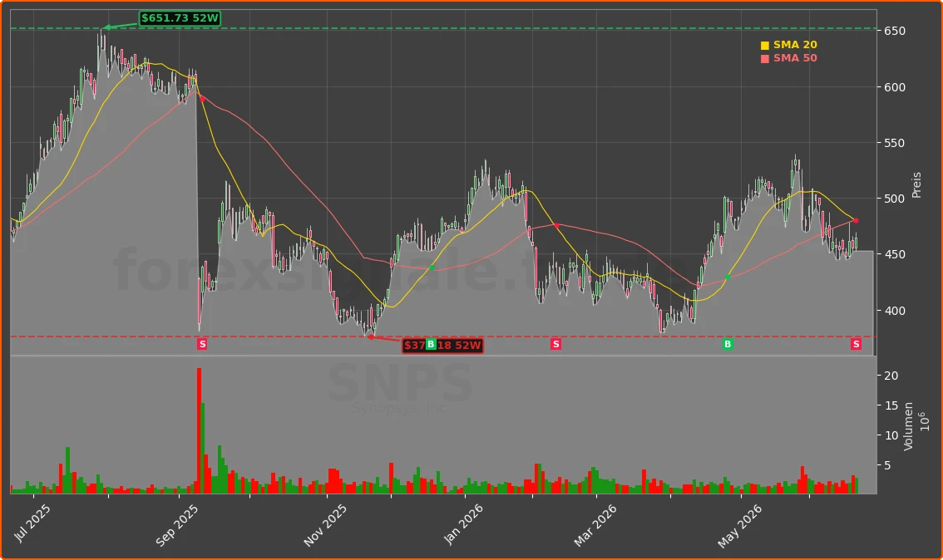Viewport: 943px width, 560px height.
Task: Click the $651.73 52W high label
Action: [180, 18]
